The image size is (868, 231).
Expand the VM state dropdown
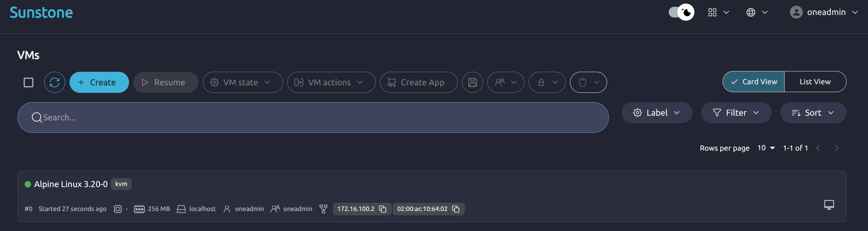coord(243,82)
